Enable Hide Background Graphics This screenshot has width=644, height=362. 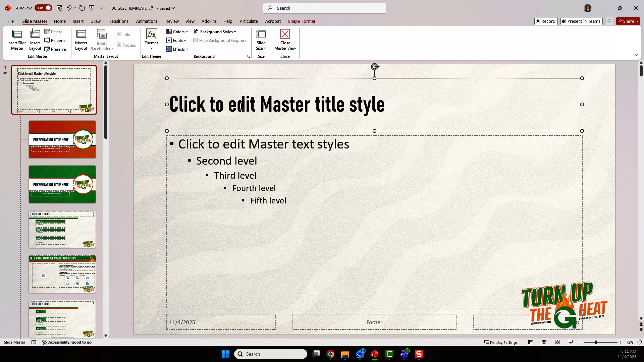point(196,40)
